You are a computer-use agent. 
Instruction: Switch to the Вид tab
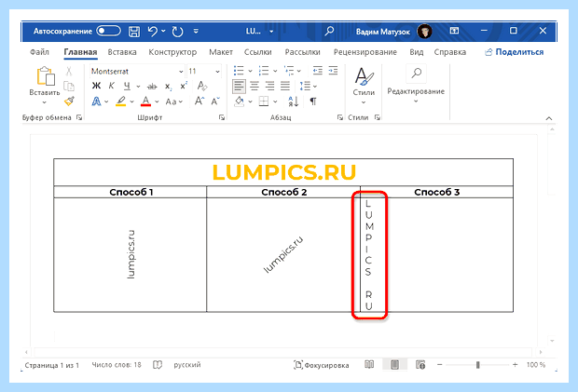click(417, 52)
